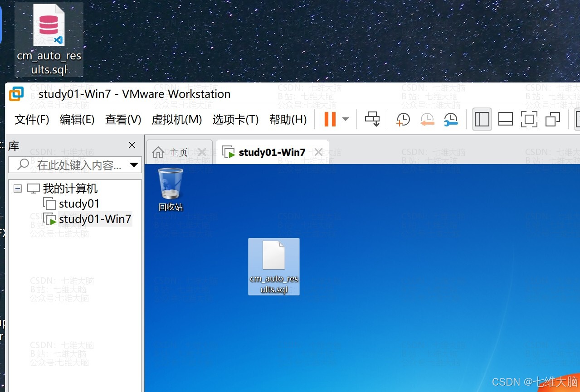Select cm_auto_results.sql file on host desktop
The width and height of the screenshot is (580, 392).
point(49,39)
